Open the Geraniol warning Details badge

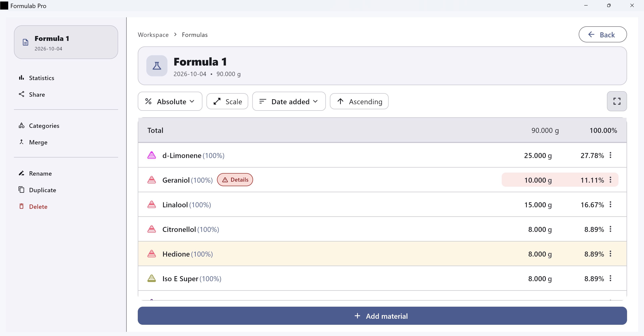coord(235,180)
